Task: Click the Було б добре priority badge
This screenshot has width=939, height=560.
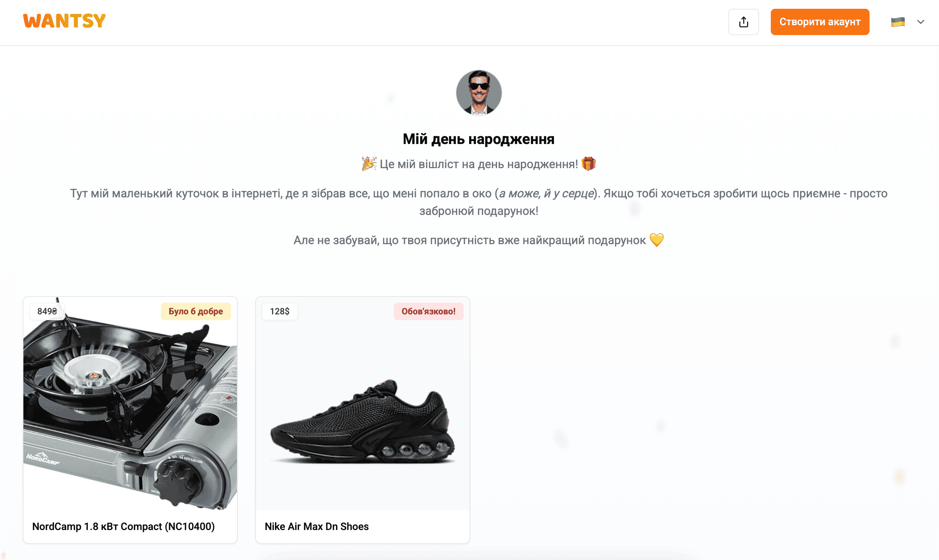Action: tap(196, 311)
